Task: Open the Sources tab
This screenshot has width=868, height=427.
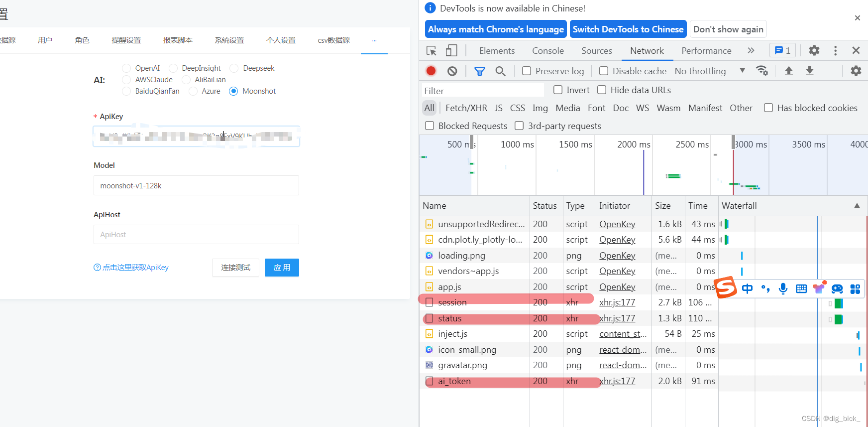Action: click(597, 50)
